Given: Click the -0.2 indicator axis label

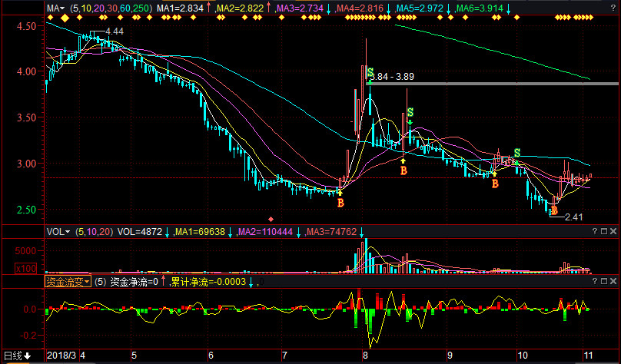Looking at the screenshot, I should pyautogui.click(x=28, y=336).
